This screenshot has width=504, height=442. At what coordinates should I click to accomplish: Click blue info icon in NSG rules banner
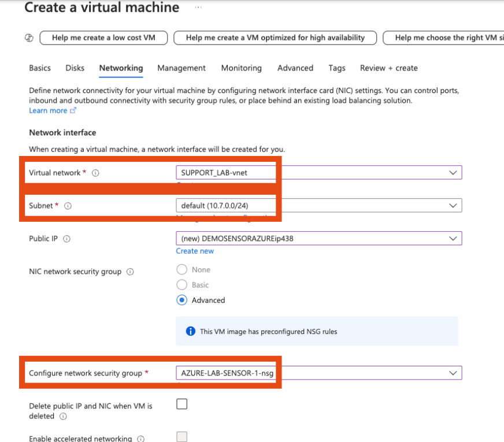point(191,331)
